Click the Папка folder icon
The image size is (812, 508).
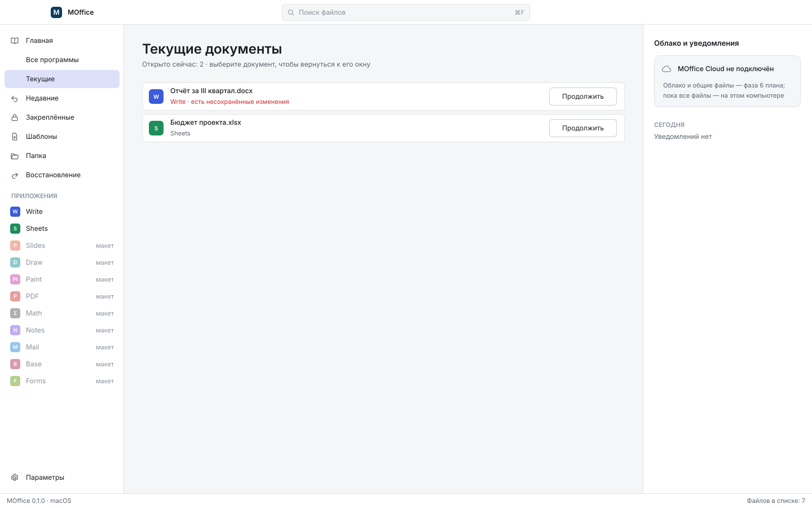click(15, 156)
